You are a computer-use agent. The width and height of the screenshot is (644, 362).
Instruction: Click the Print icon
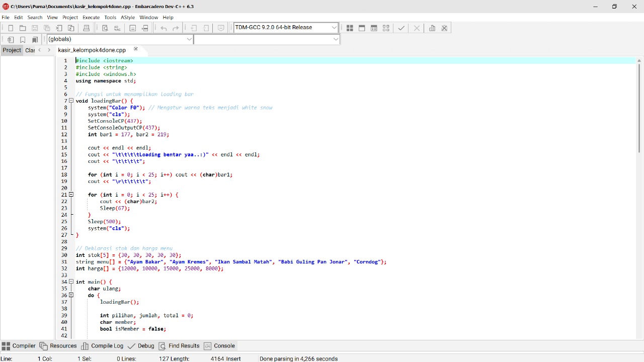pos(86,28)
